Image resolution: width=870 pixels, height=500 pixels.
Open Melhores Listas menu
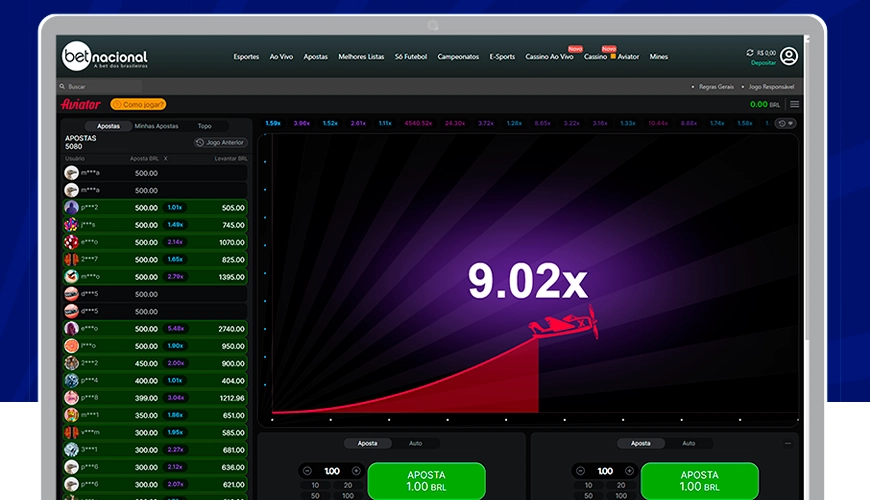(361, 57)
